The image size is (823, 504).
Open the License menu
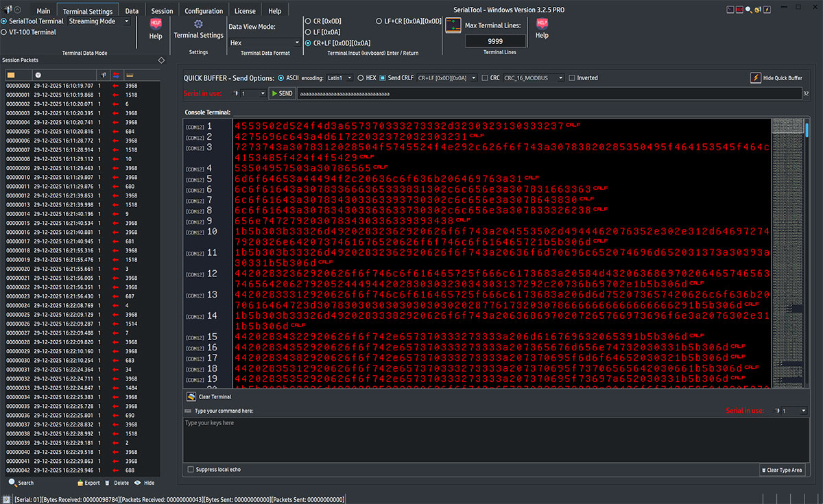245,10
